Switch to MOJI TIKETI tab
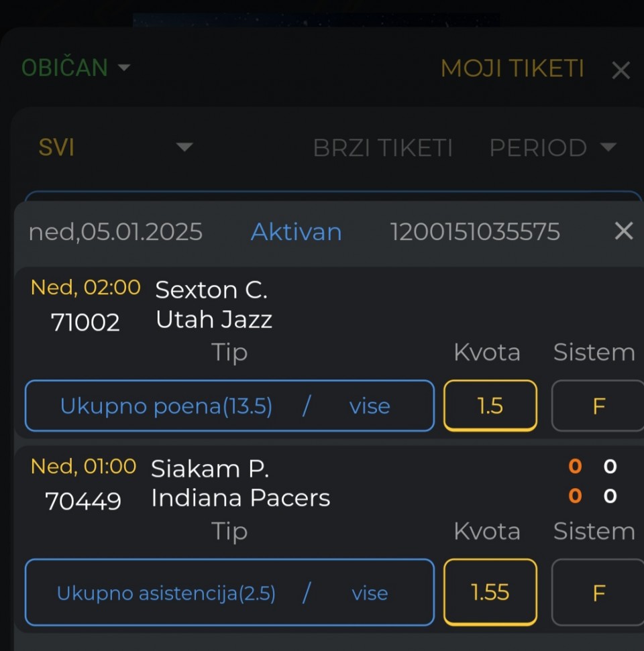 tap(512, 68)
